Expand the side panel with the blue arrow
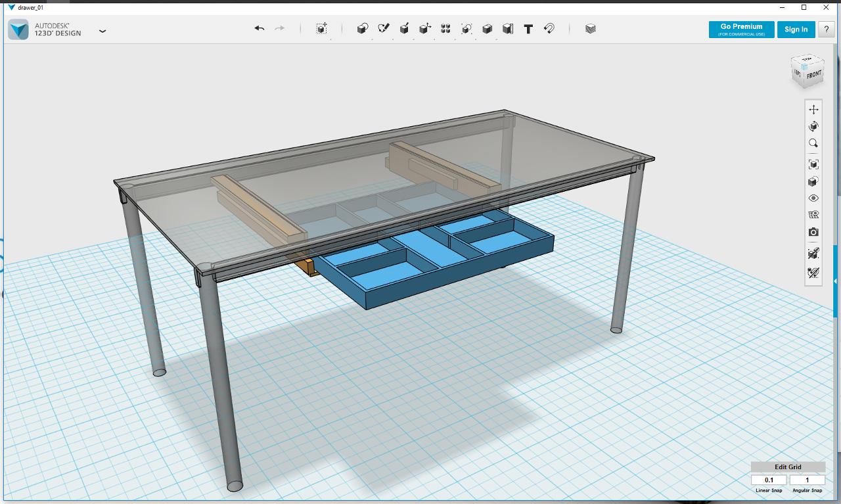Image resolution: width=841 pixels, height=504 pixels. 835,281
